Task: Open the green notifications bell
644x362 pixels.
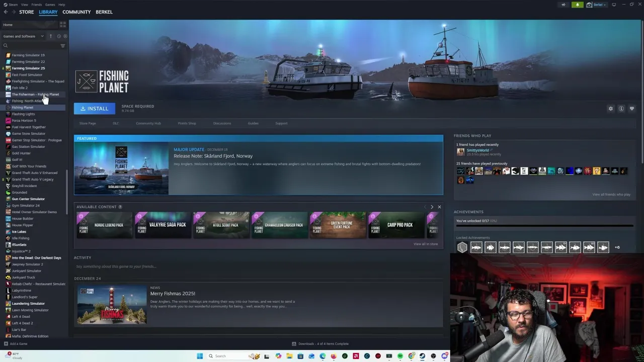Action: point(578,5)
